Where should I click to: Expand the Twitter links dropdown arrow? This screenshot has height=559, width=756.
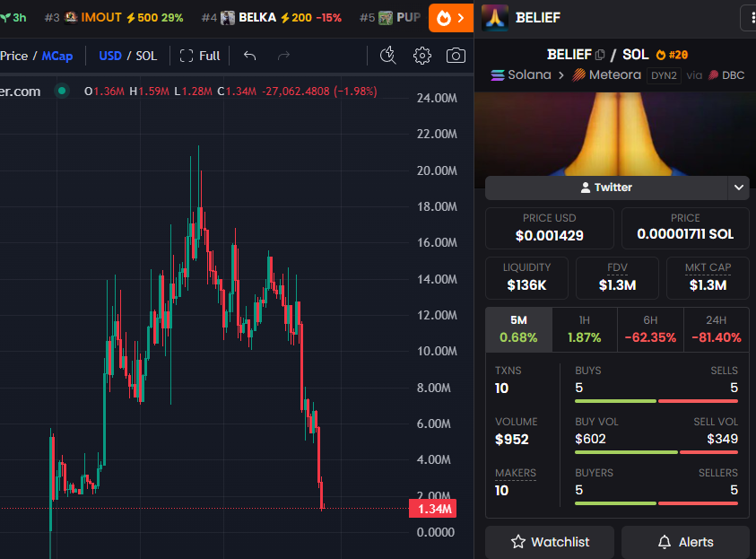[x=739, y=188]
